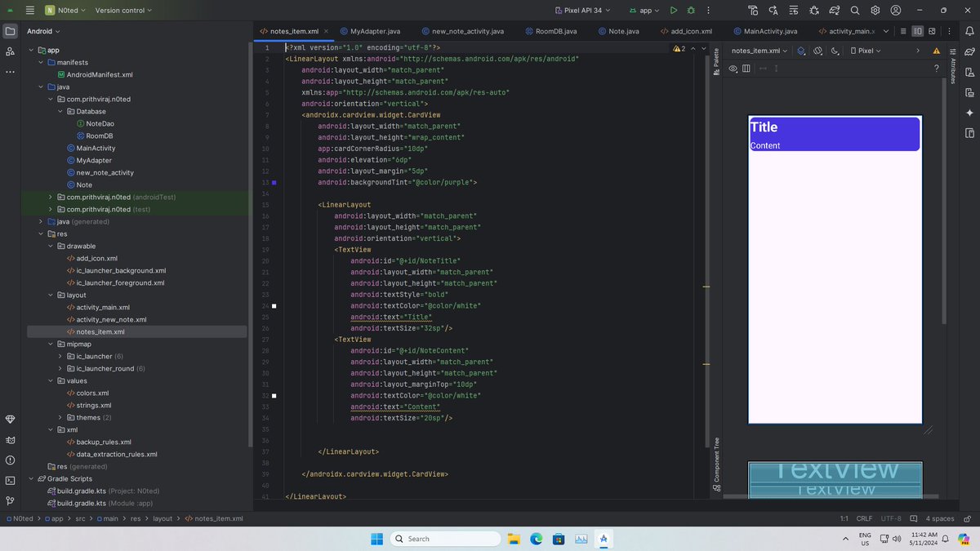Image resolution: width=980 pixels, height=551 pixels.
Task: Open the app run configuration dropdown
Action: tap(644, 11)
